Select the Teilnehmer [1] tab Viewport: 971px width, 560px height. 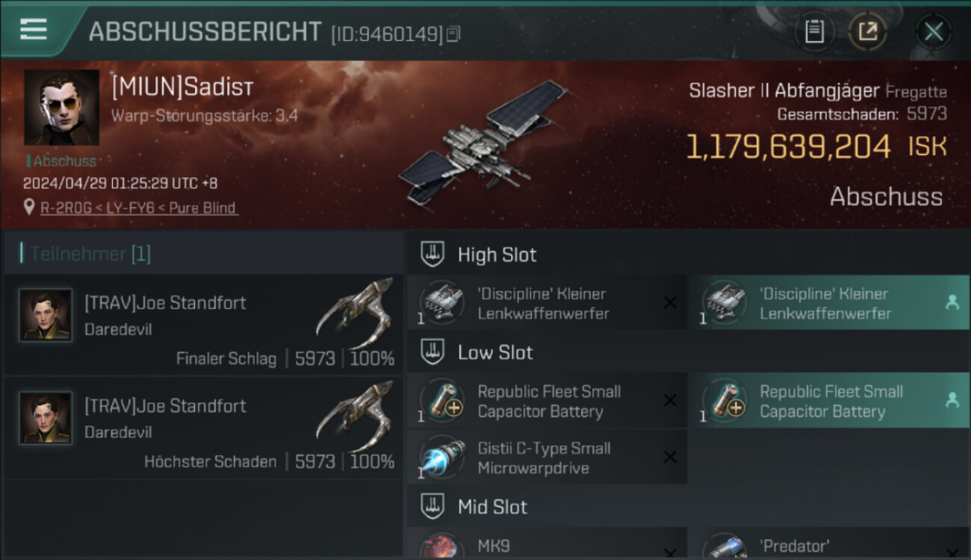pos(86,254)
